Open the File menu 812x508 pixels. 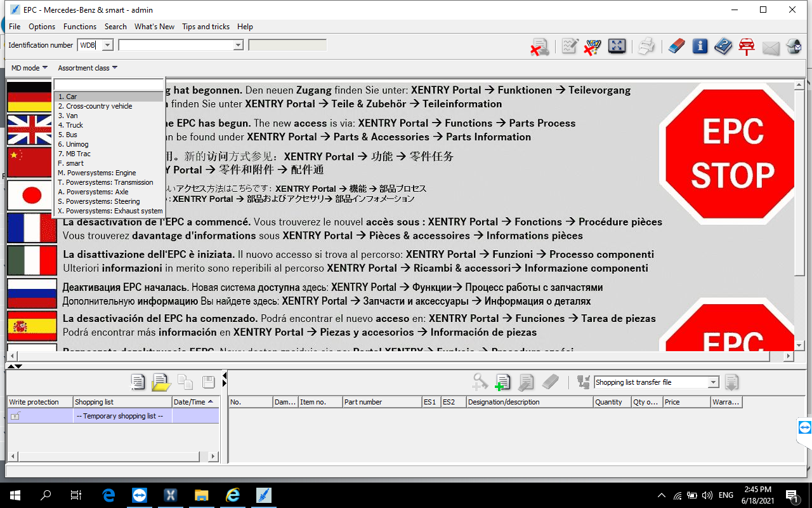click(x=15, y=27)
